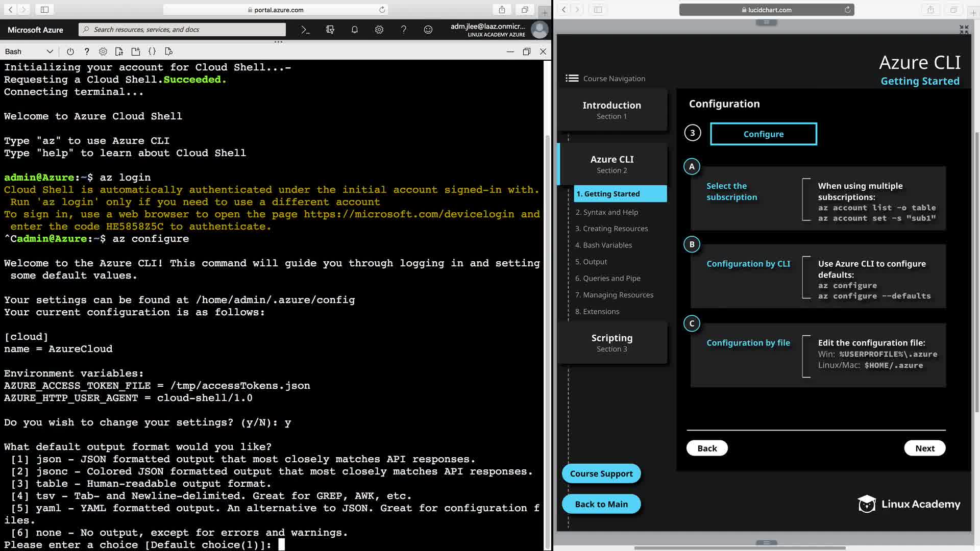Open the Cloud Shell editor braces icon

152,52
